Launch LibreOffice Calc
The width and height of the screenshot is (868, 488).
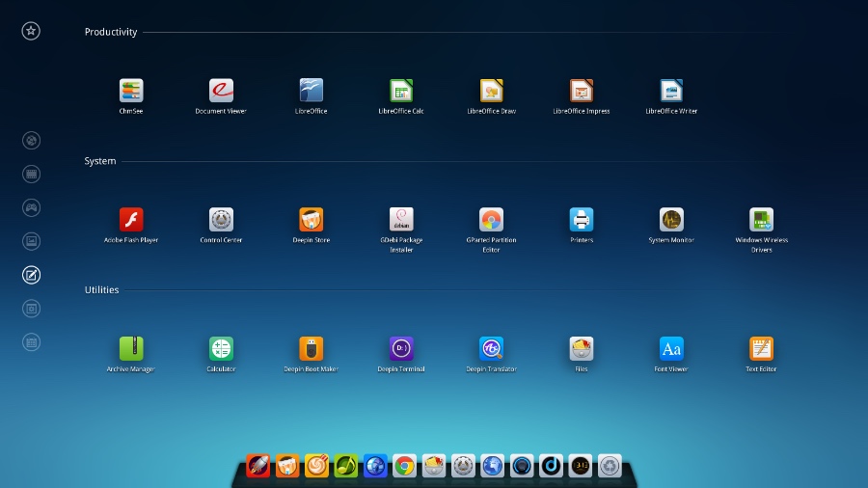401,91
